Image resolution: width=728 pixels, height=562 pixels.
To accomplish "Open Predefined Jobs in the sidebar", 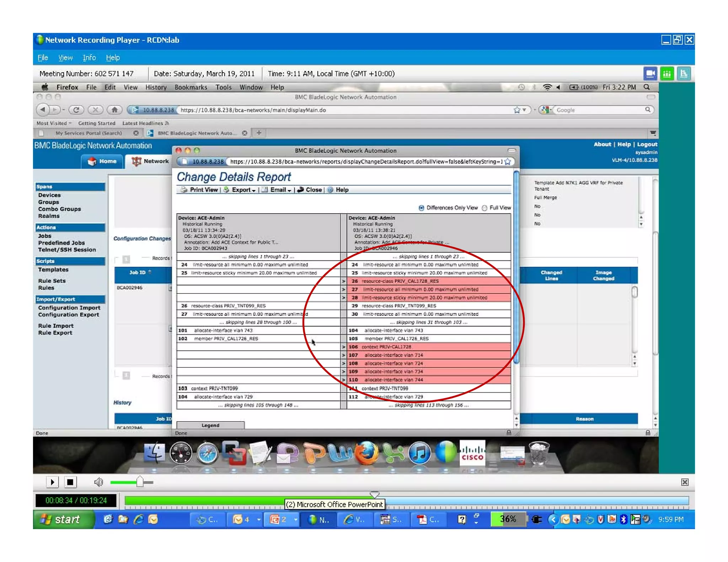I will point(61,243).
